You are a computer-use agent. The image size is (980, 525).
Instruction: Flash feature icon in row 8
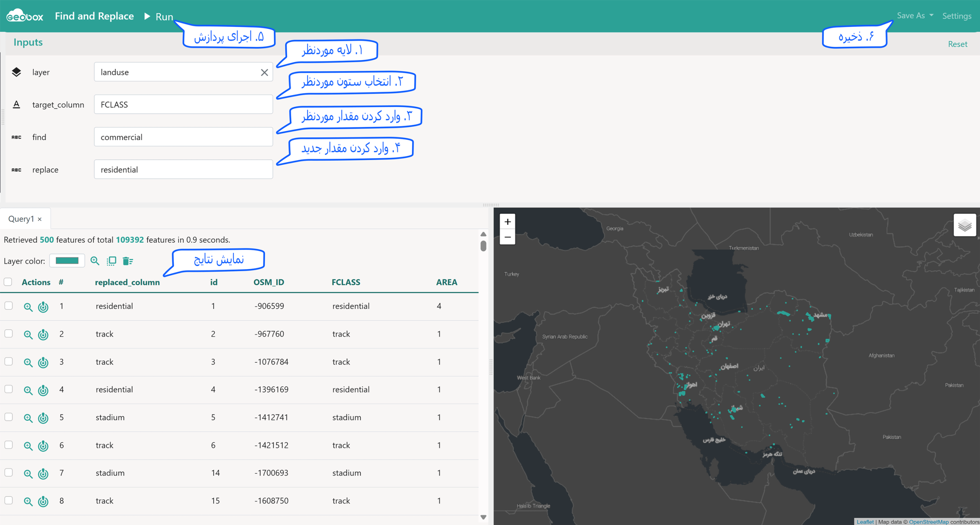[43, 501]
